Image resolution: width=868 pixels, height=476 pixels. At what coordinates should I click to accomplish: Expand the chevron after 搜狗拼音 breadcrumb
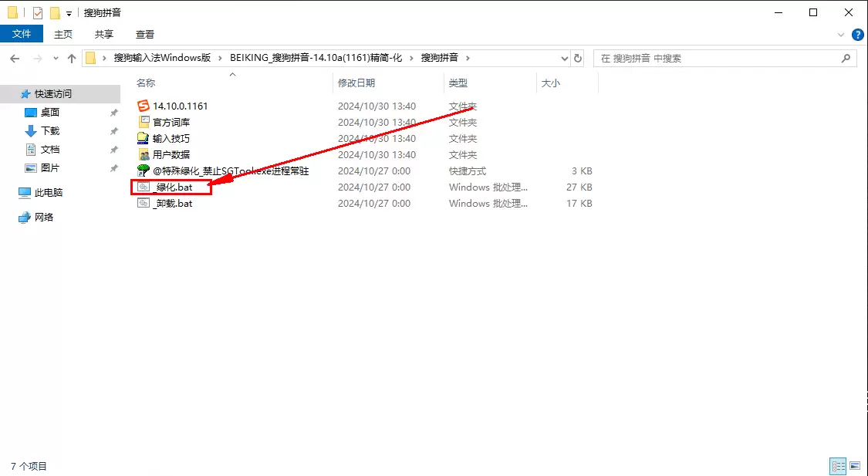pos(468,58)
